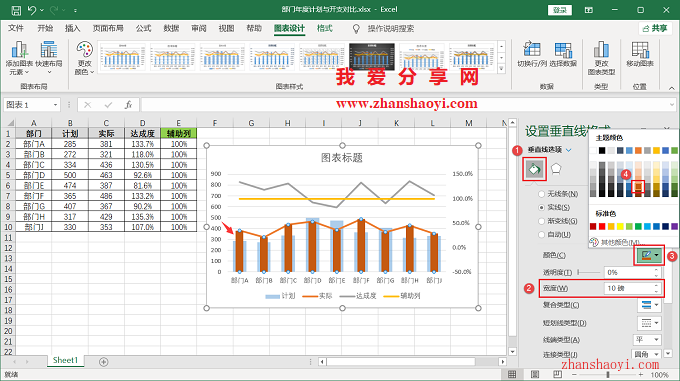Click the Tell Me search (操作说明搜索) box
This screenshot has height=381, width=680.
[391, 29]
